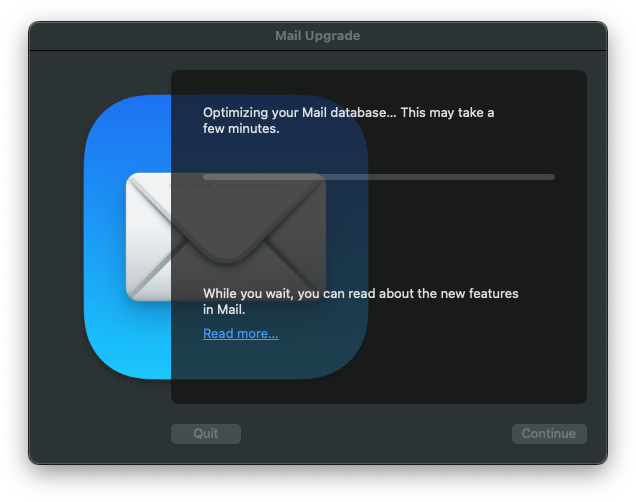Viewport: 636px width, 502px height.
Task: Click the database optimization progress bar
Action: point(378,177)
